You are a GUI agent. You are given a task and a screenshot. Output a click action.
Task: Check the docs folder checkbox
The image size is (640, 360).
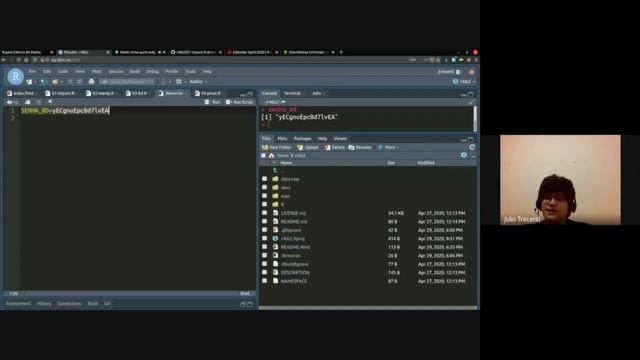pyautogui.click(x=264, y=187)
